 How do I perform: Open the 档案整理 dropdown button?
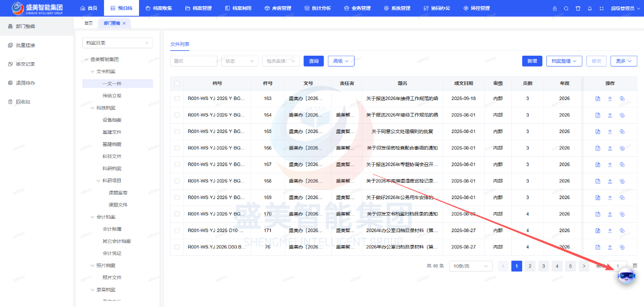[564, 61]
